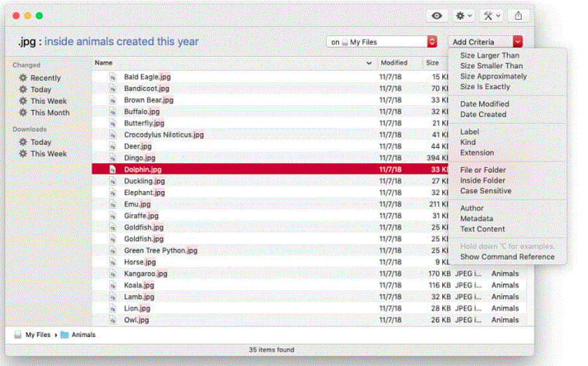Select Kind from criteria menu
588x366 pixels.
467,143
